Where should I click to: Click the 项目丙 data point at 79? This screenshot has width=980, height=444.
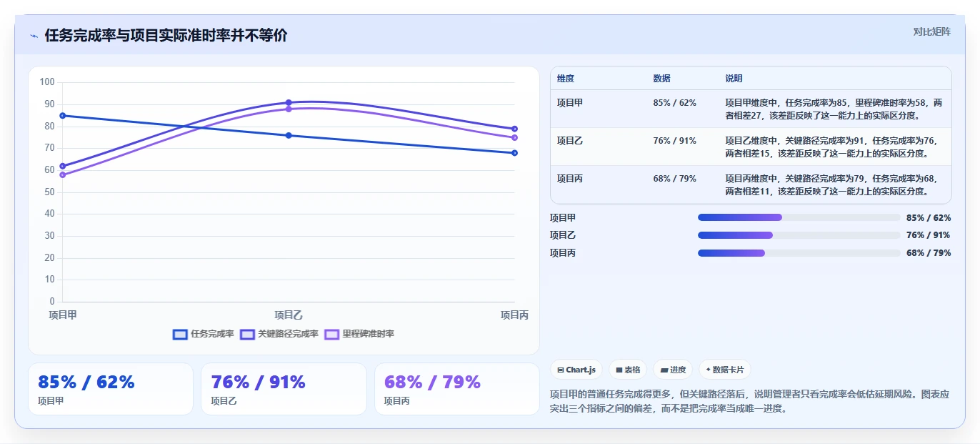pos(514,129)
